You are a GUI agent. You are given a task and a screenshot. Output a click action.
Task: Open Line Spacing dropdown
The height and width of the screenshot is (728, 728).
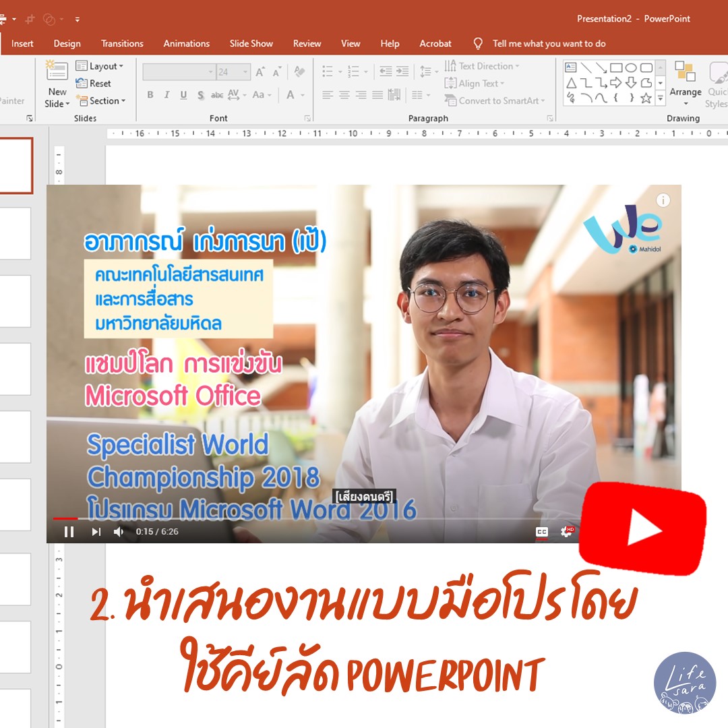[x=429, y=71]
